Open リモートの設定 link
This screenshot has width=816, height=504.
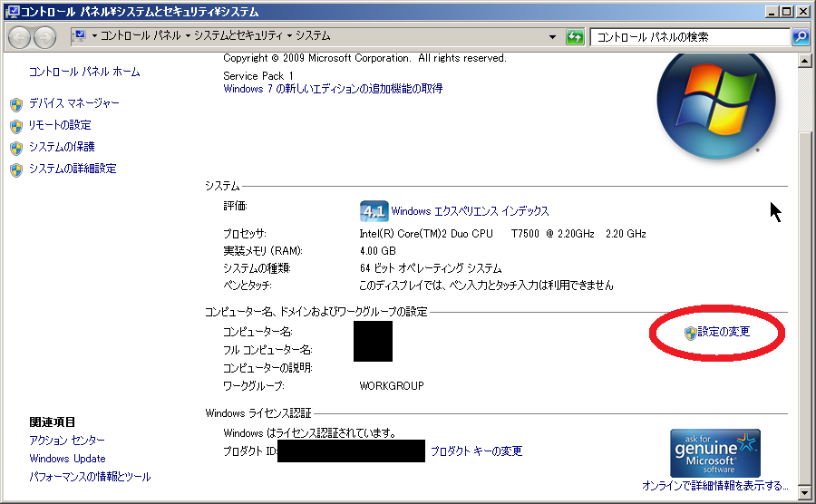[60, 125]
